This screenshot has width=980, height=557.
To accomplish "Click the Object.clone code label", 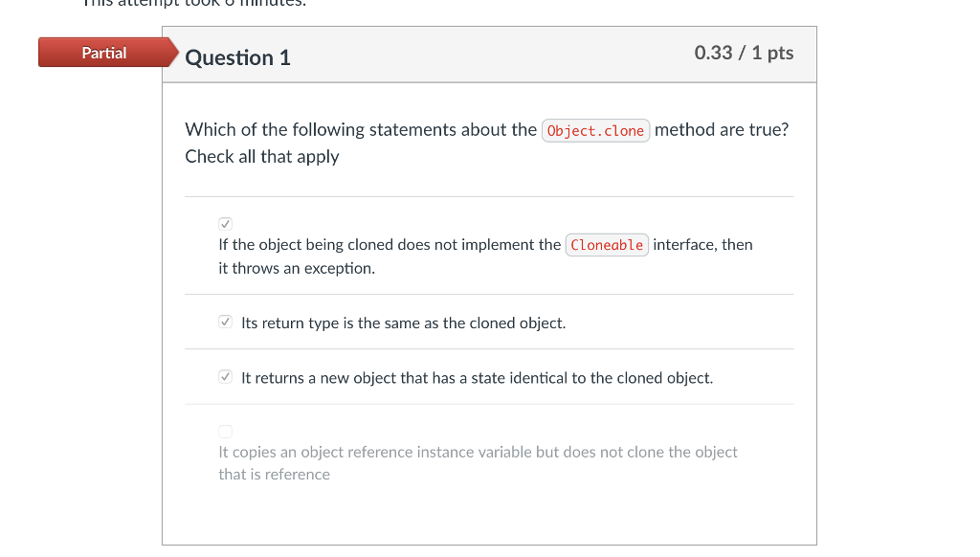I will [595, 130].
